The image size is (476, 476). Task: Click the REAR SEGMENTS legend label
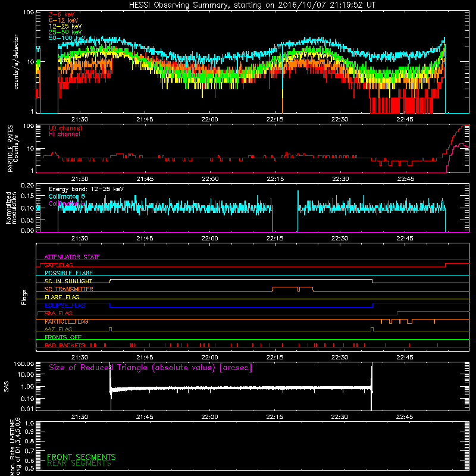79,464
